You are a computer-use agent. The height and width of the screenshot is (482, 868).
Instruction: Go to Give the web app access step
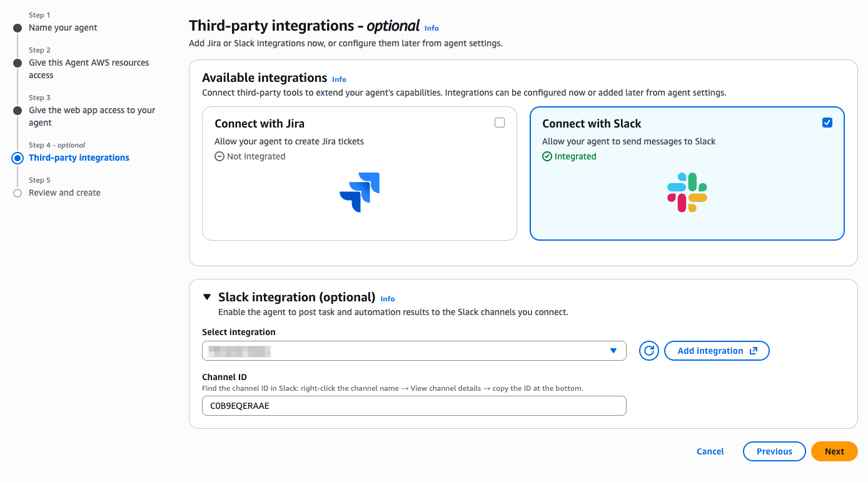pyautogui.click(x=92, y=116)
